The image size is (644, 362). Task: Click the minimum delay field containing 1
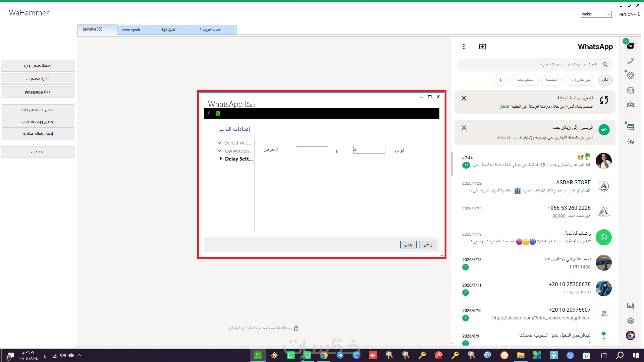tap(312, 150)
